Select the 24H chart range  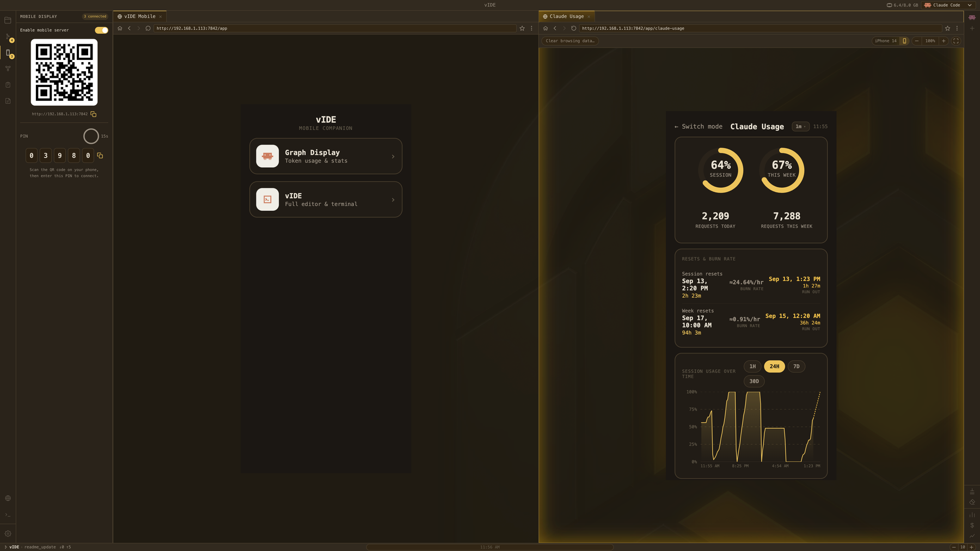774,366
